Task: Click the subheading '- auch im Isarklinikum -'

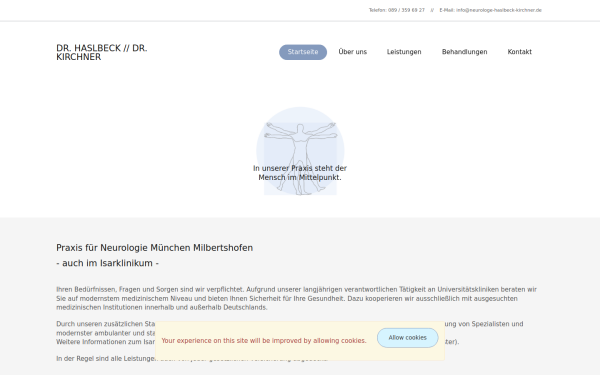Action: point(108,263)
